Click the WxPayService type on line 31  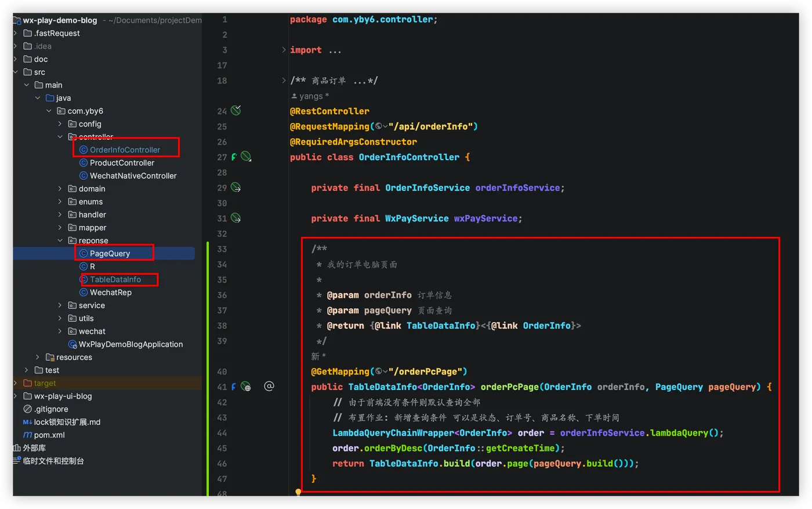[417, 218]
